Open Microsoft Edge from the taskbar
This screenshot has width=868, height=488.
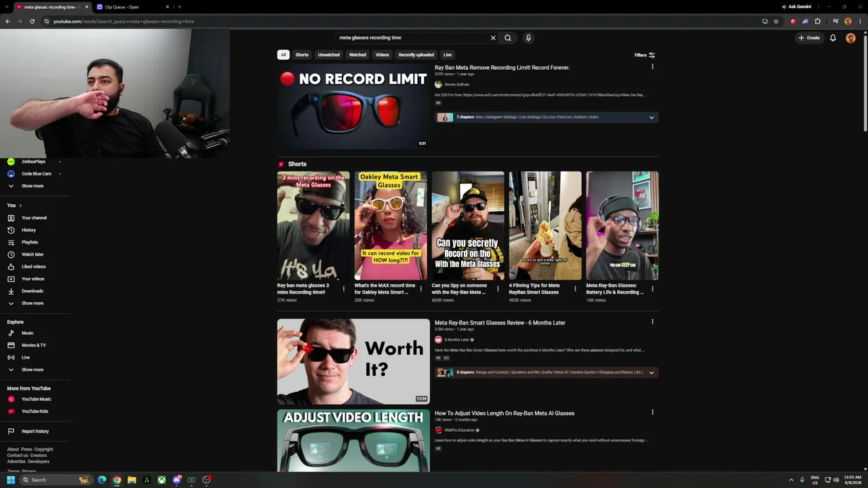pos(102,480)
